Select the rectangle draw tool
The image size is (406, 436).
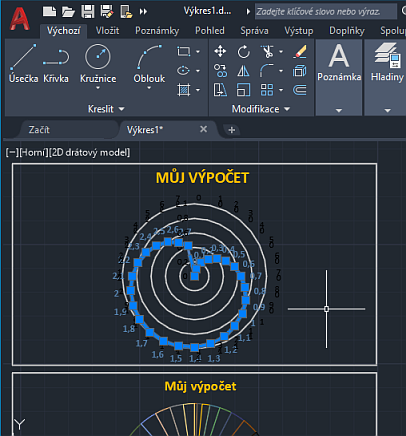[184, 51]
